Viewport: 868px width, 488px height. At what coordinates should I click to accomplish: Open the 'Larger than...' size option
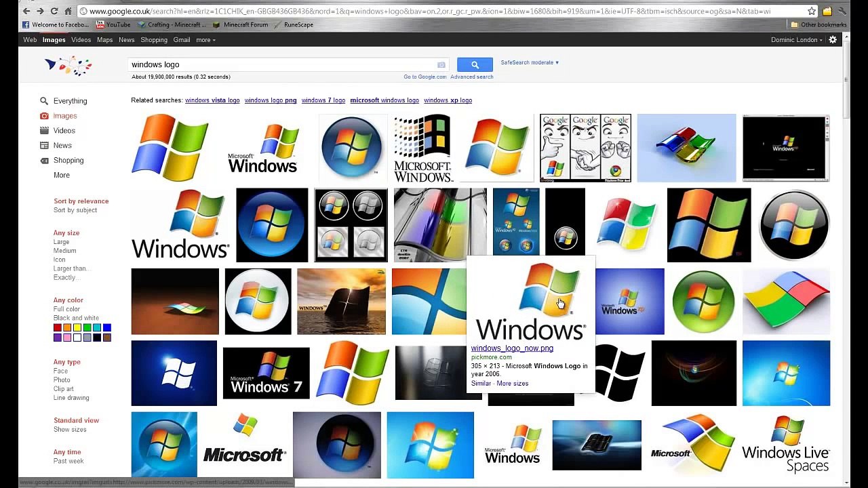[x=71, y=268]
